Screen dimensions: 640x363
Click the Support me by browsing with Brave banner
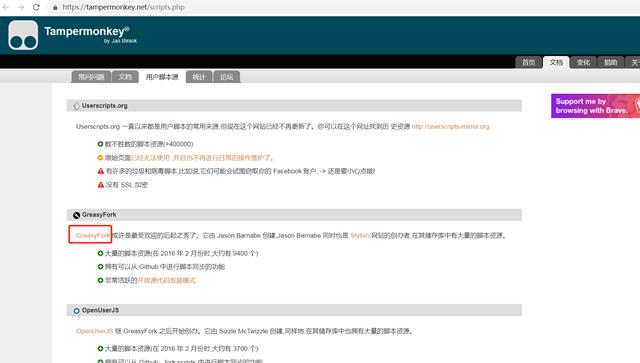click(596, 106)
